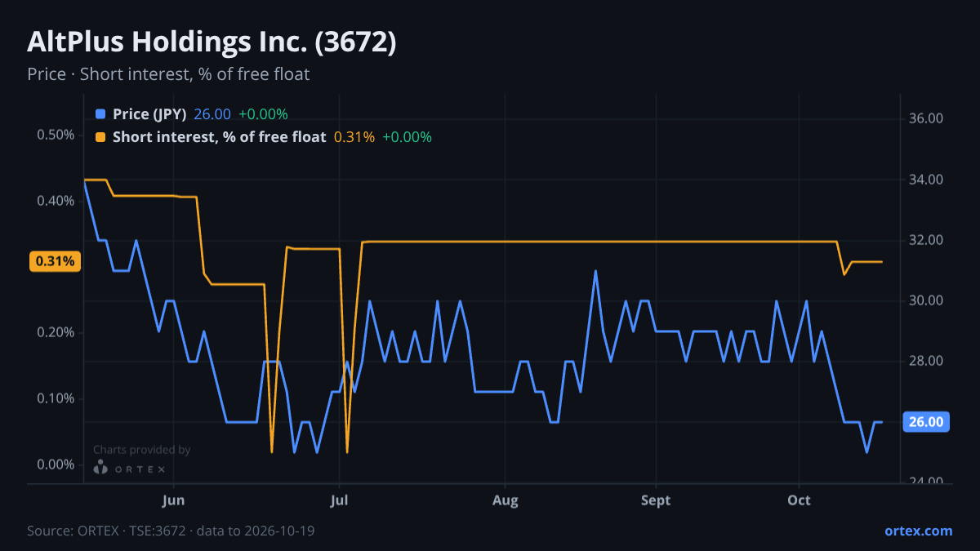Click the subtitle Price · Short interest text

click(168, 74)
